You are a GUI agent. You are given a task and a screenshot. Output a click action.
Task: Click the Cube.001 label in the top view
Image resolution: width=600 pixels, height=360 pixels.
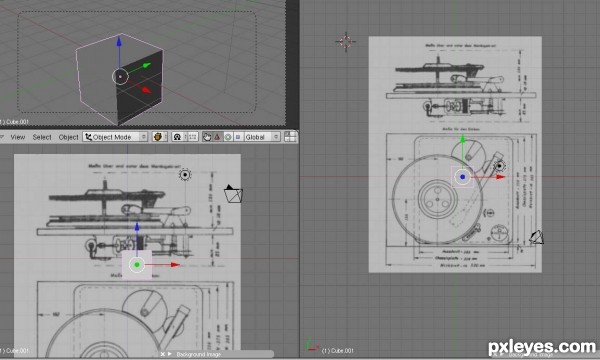point(338,350)
